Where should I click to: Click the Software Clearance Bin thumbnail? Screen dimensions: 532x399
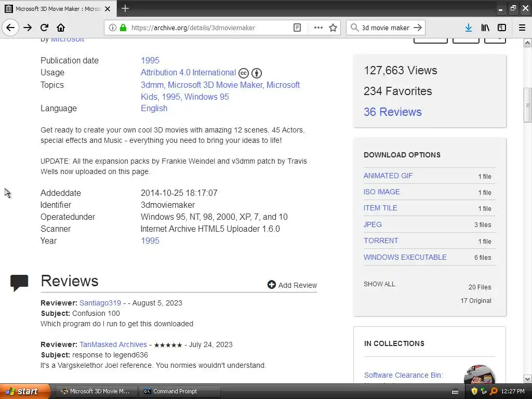(479, 374)
